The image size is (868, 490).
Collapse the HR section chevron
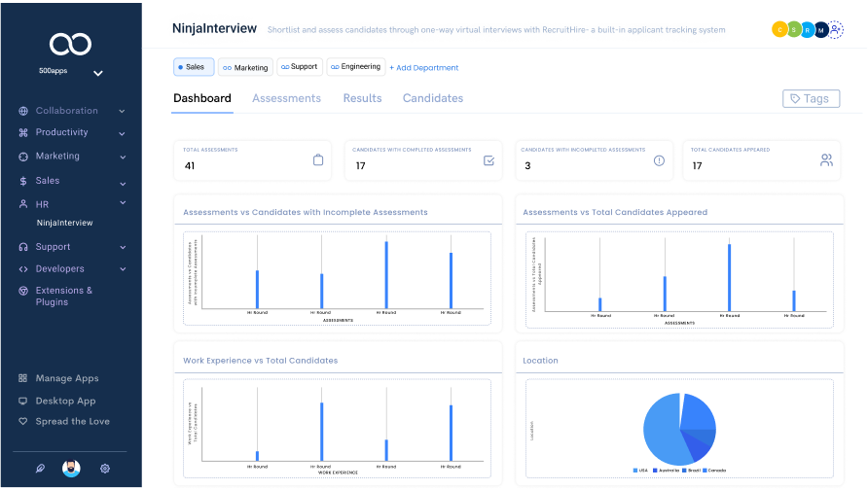tap(123, 202)
